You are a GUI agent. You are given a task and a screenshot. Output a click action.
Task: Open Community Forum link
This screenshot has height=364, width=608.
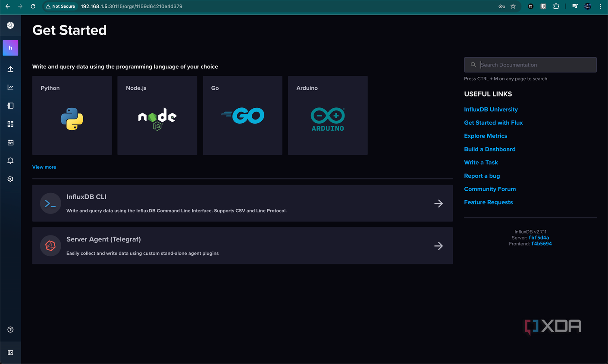coord(490,189)
